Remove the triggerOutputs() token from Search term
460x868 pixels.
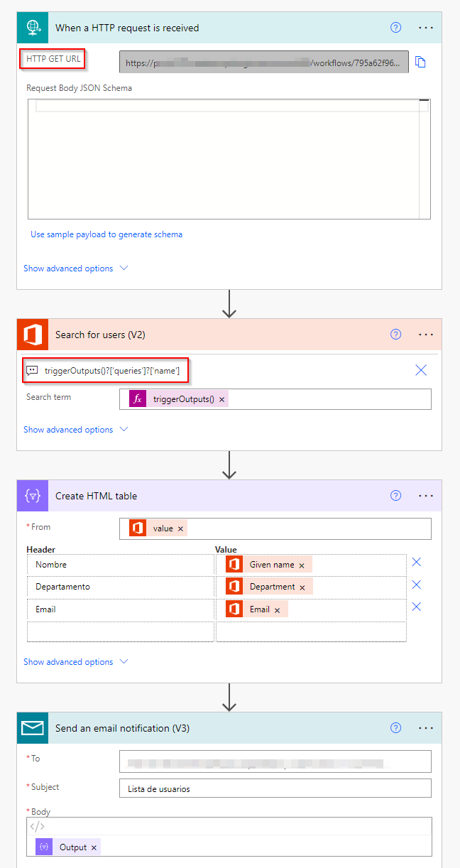click(x=222, y=400)
